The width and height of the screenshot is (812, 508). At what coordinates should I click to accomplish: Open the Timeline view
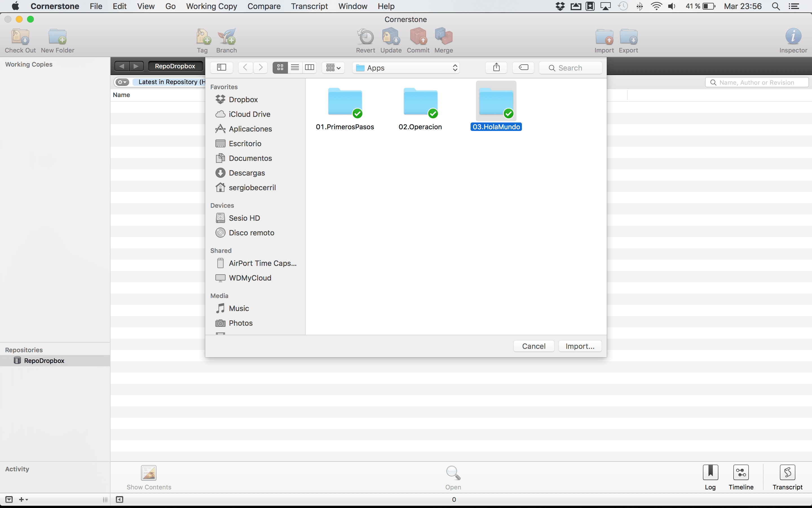coord(741,472)
